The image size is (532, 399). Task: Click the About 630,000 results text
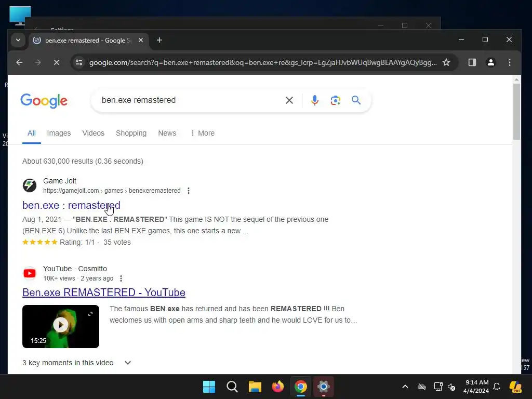[83, 161]
